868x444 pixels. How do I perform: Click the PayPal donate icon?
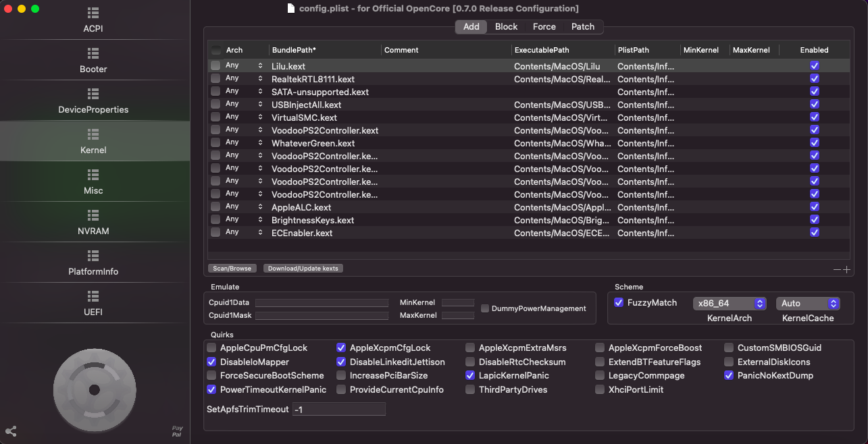[177, 431]
